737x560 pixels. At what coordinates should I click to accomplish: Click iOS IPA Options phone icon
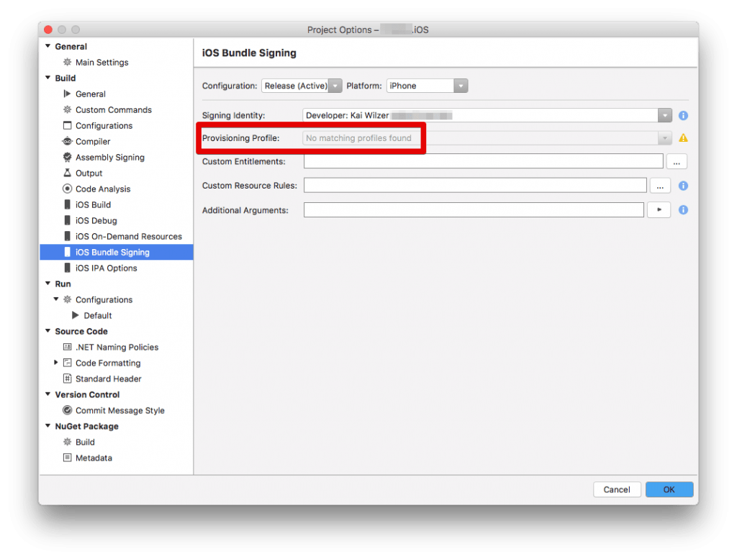(67, 268)
